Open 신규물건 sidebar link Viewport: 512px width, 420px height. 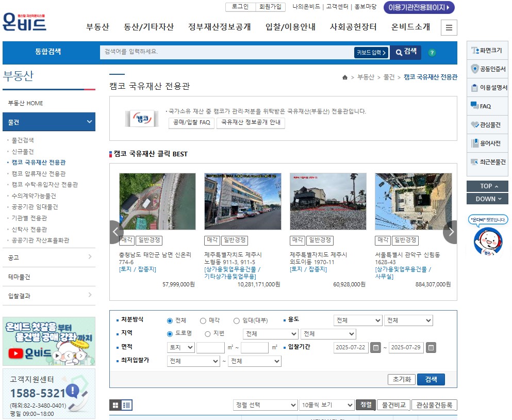[x=23, y=152]
